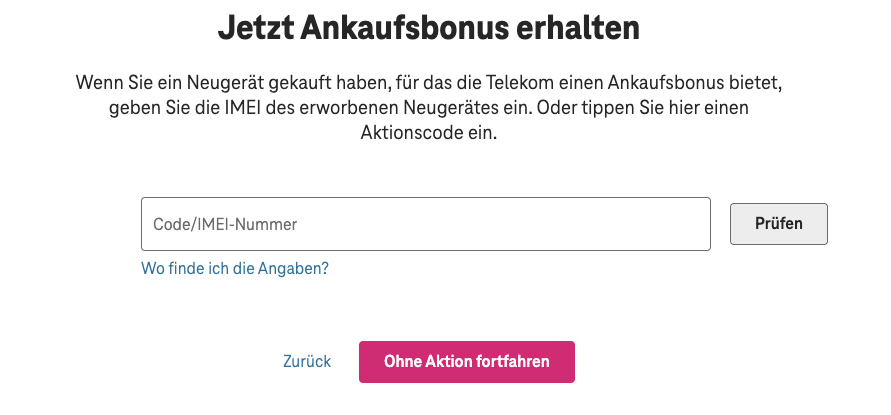Click 'Ohne Aktion fortfahren' button
The image size is (891, 415).
point(466,362)
